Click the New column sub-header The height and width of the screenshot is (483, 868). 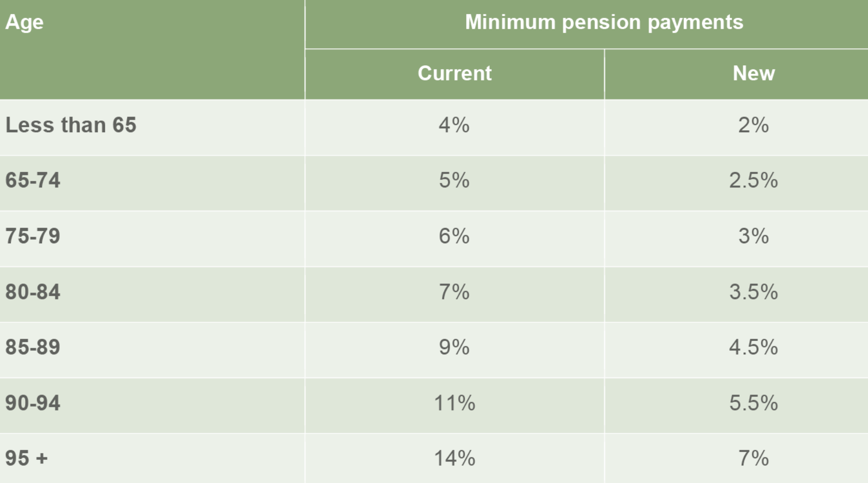tap(753, 73)
